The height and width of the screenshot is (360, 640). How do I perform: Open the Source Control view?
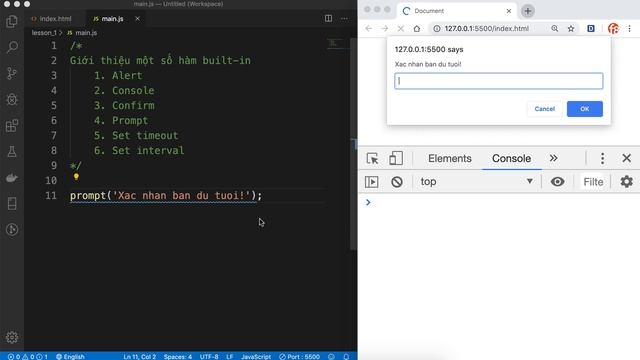12,73
